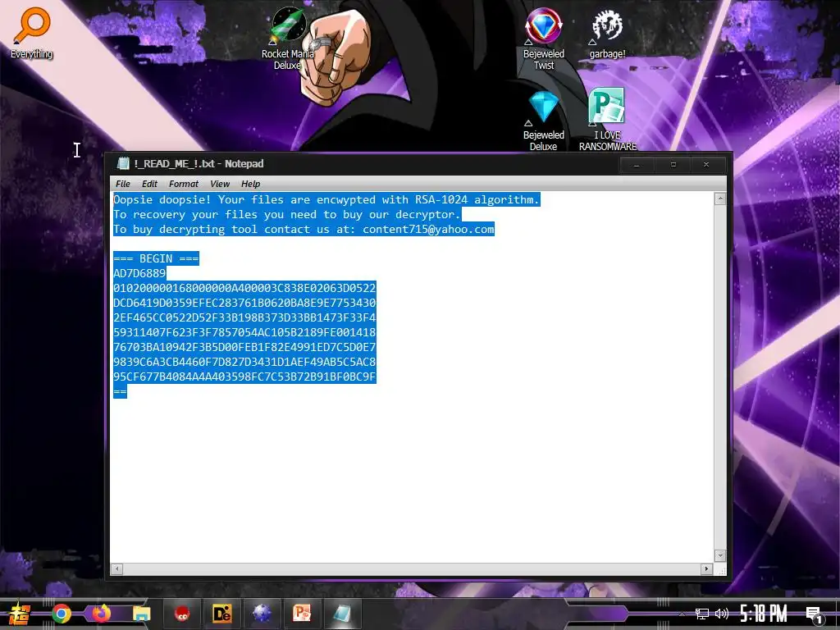Screen dimensions: 840x630
Task: Click the '=== BEGIN ===' line
Action: (156, 258)
